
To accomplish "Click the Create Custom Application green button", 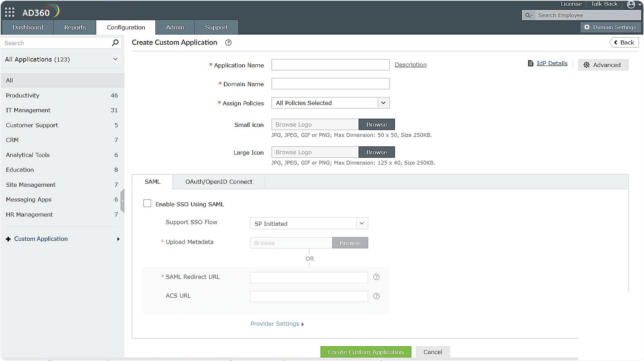I will [365, 352].
